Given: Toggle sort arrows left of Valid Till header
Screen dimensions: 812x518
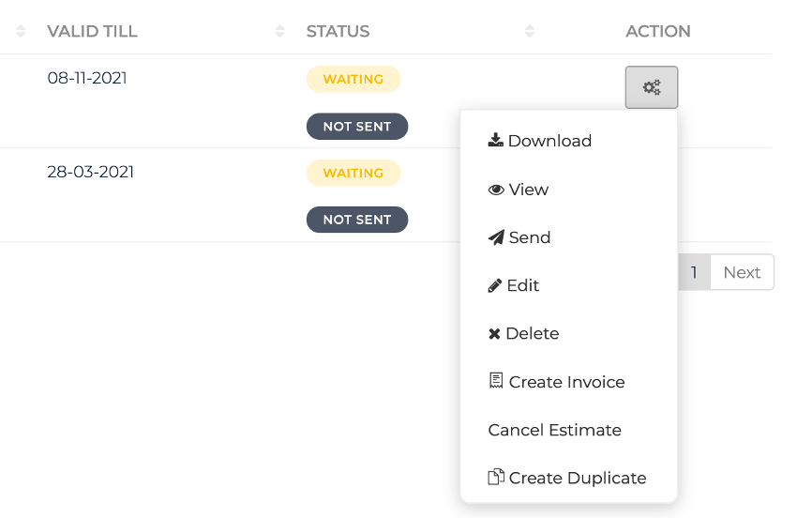Looking at the screenshot, I should [21, 32].
